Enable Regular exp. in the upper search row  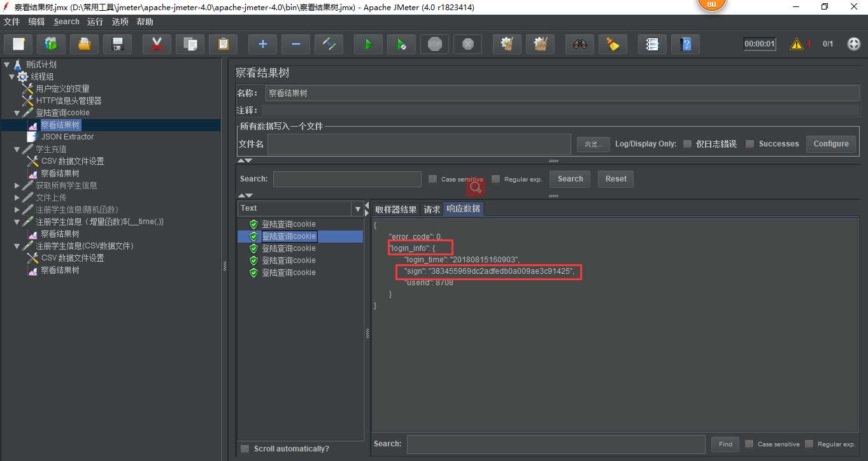(495, 179)
